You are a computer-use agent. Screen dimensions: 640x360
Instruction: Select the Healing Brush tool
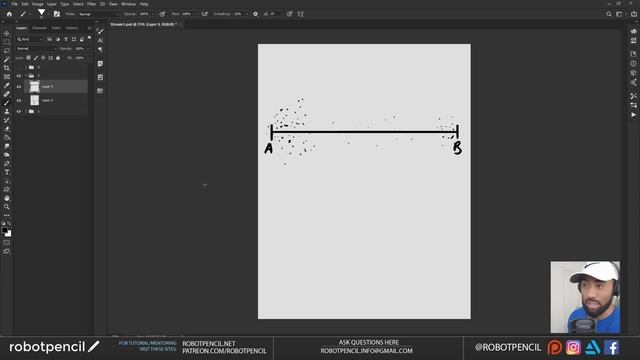[x=7, y=94]
